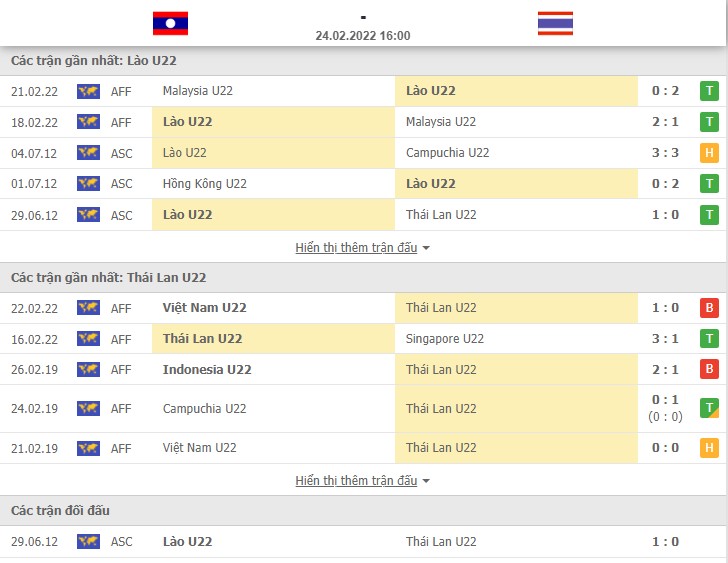
Task: Open the 29.06.12 head-to-head match row
Action: [x=363, y=542]
